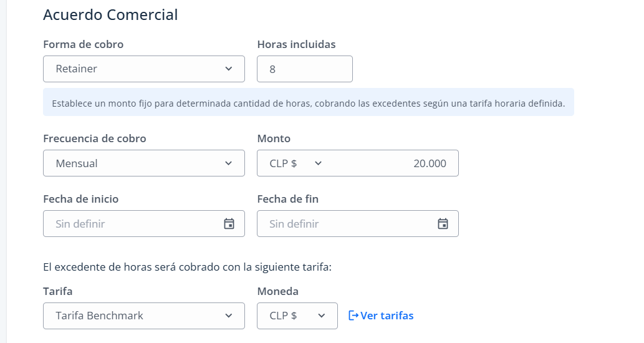Click the chevron next to Monto's CLP $
The width and height of the screenshot is (644, 343).
click(319, 163)
